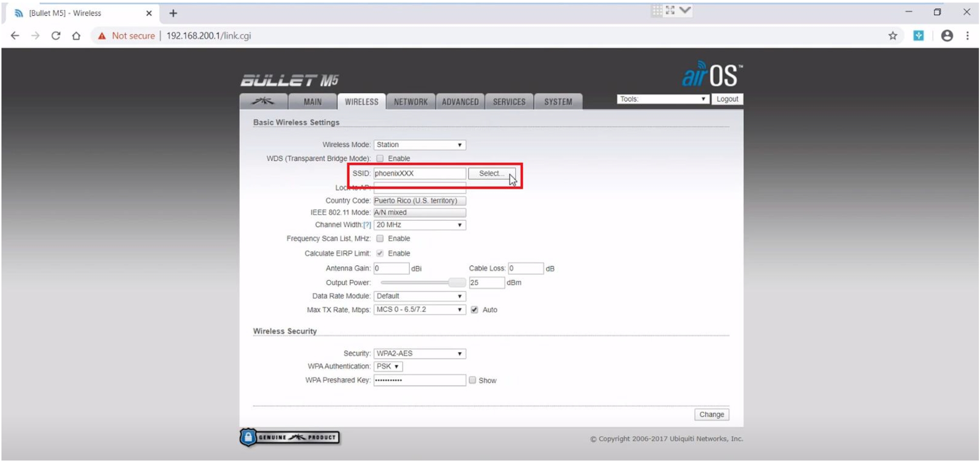
Task: Toggle the Calculate EIRP Limit checkbox
Action: pyautogui.click(x=380, y=253)
